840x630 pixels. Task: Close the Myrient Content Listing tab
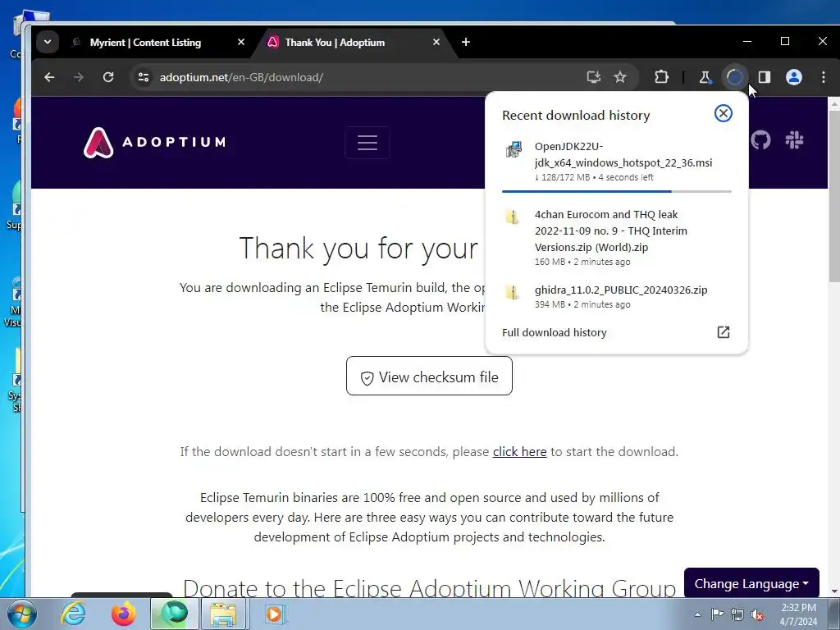tap(241, 42)
